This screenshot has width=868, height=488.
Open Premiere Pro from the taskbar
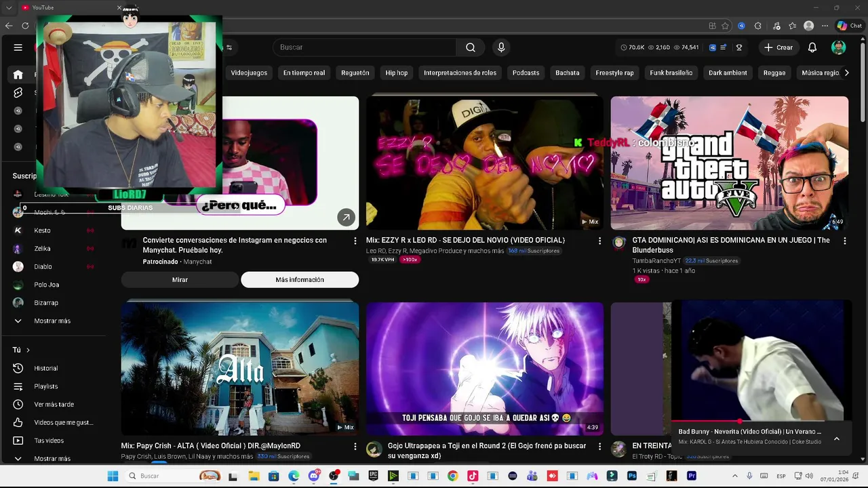(x=692, y=476)
